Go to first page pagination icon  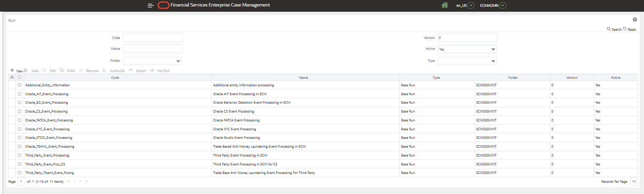pyautogui.click(x=68, y=181)
